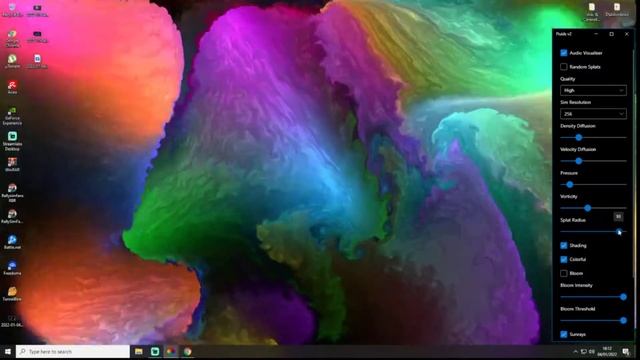Open the Windows Start menu
The height and width of the screenshot is (360, 640).
tap(8, 351)
